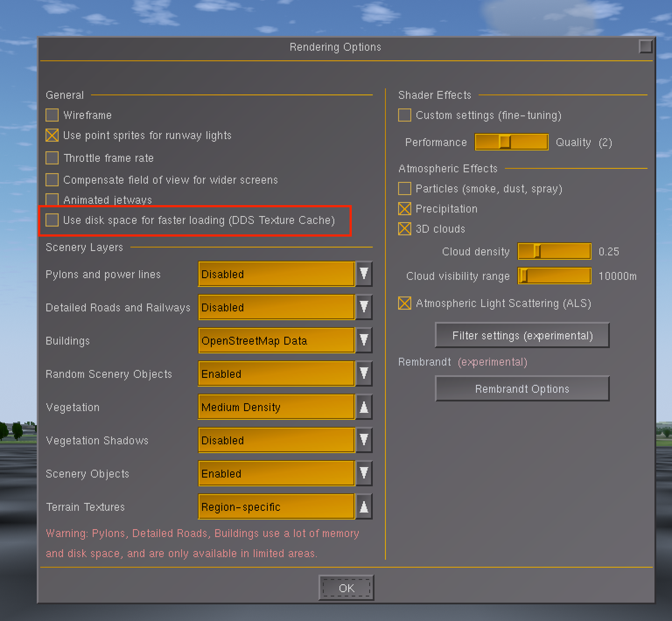Expand the Buildings dropdown arrow
The width and height of the screenshot is (672, 621).
[x=364, y=341]
